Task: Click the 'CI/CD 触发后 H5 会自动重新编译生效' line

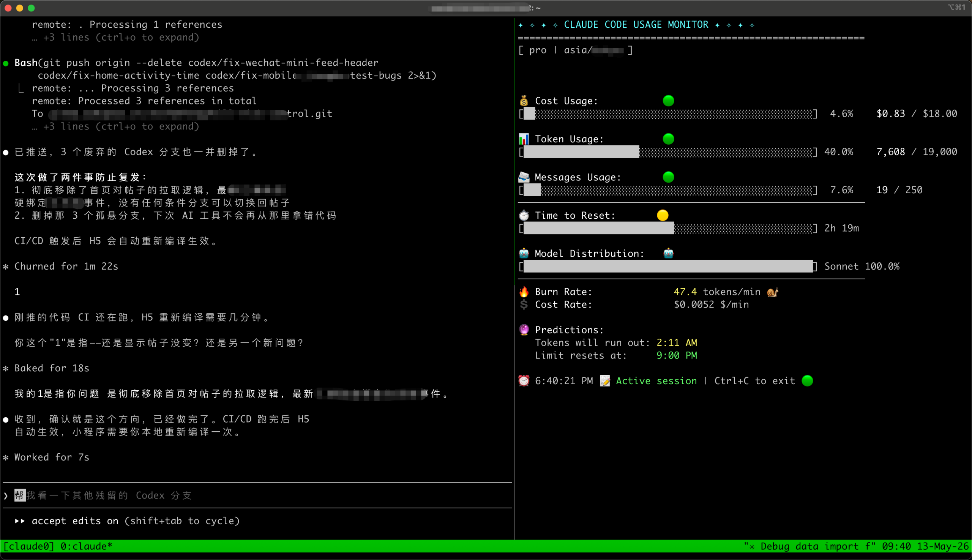Action: pyautogui.click(x=115, y=241)
